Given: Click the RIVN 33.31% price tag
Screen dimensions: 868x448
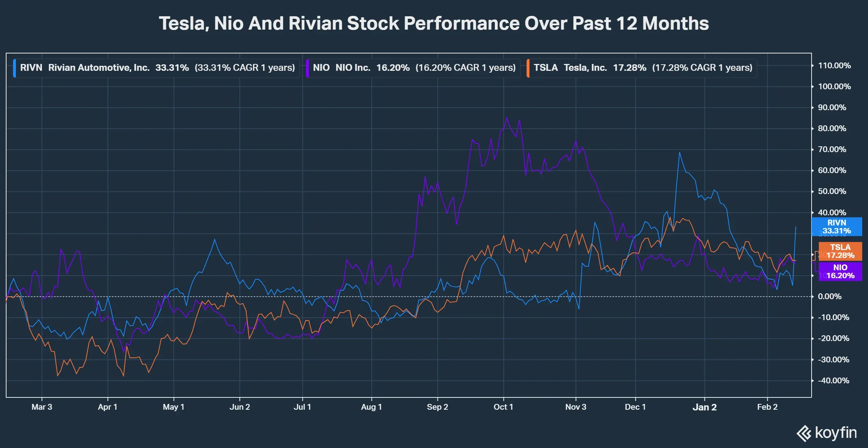Looking at the screenshot, I should pos(837,227).
